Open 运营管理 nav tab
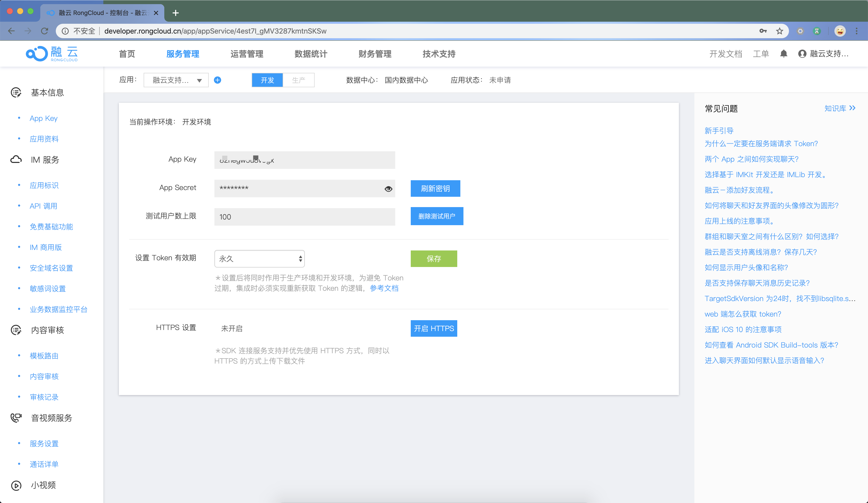Viewport: 868px width, 503px height. (x=247, y=54)
